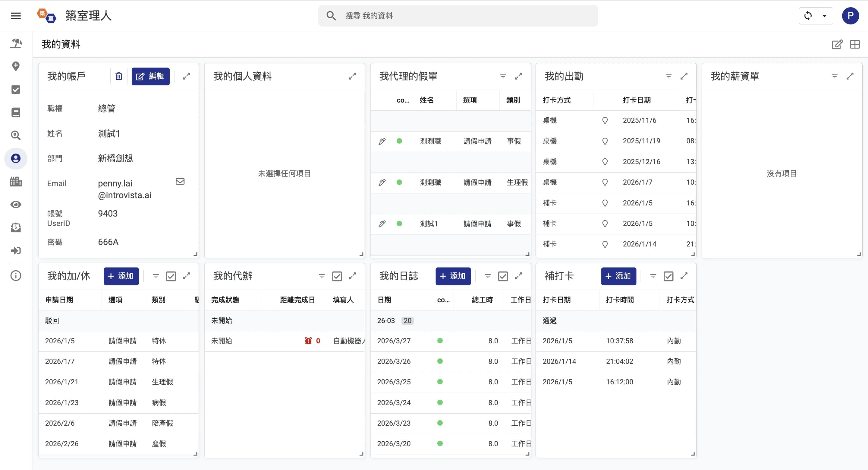Click the trash icon in 我的帳戶 panel
The width and height of the screenshot is (868, 470).
click(x=119, y=77)
